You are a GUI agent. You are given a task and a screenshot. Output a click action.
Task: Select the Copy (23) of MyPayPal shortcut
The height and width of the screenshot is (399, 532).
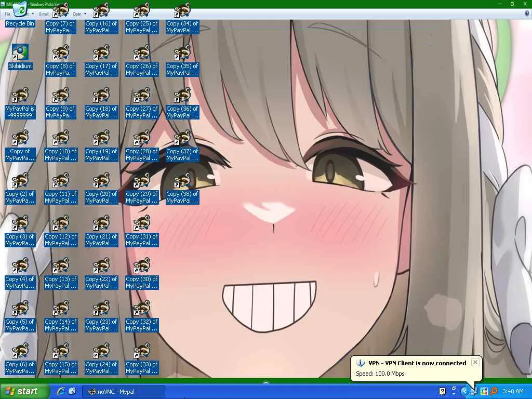pyautogui.click(x=101, y=316)
